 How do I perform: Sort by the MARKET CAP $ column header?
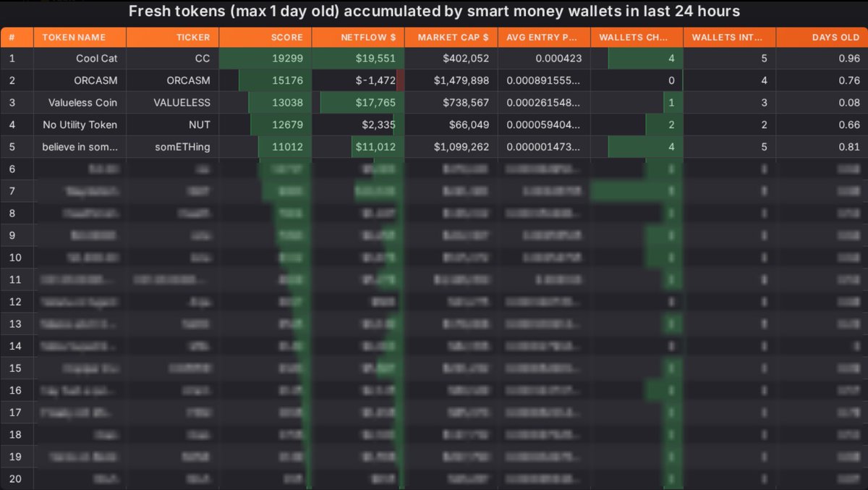tap(451, 37)
